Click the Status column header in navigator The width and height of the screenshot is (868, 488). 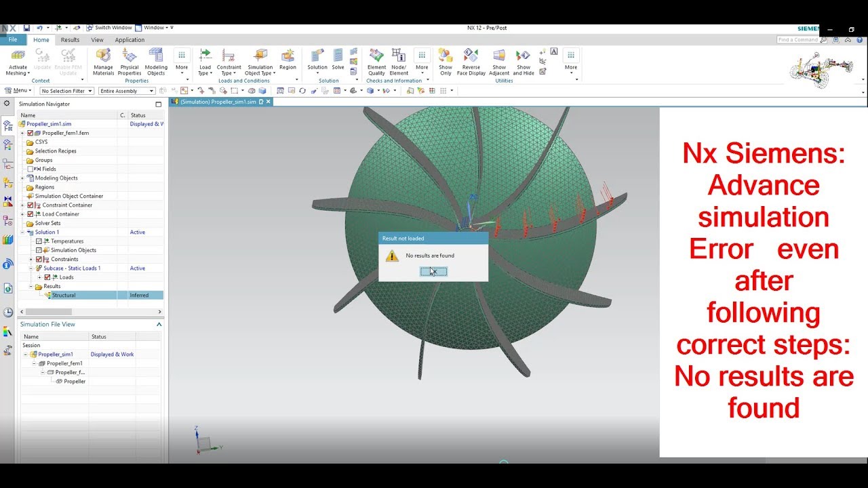tap(146, 115)
